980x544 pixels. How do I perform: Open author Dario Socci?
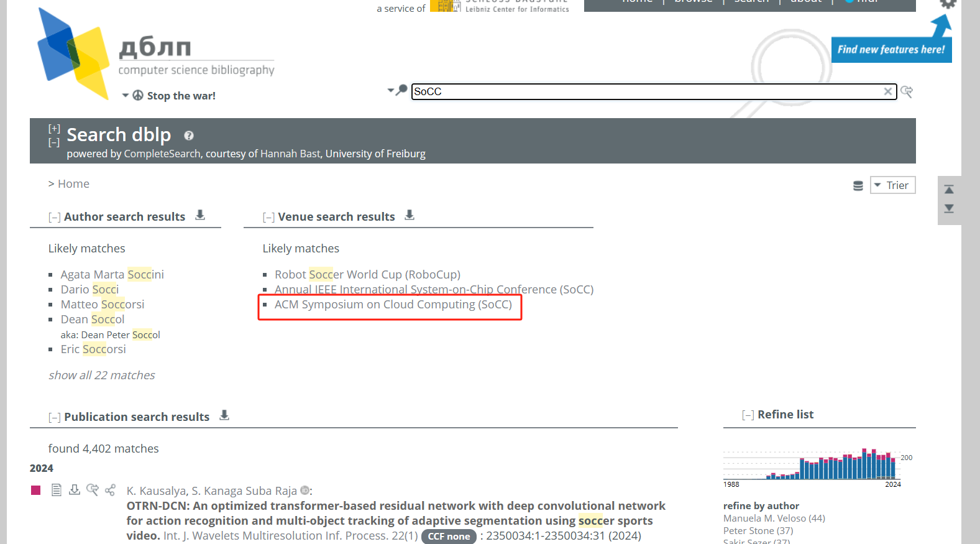(x=89, y=290)
